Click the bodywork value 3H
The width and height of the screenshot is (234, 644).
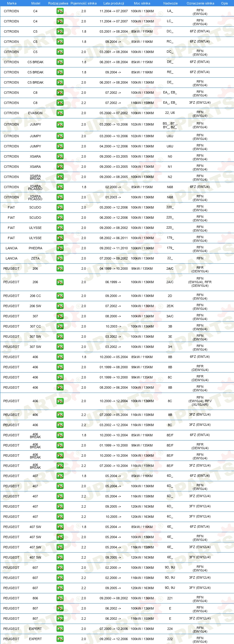click(x=170, y=347)
